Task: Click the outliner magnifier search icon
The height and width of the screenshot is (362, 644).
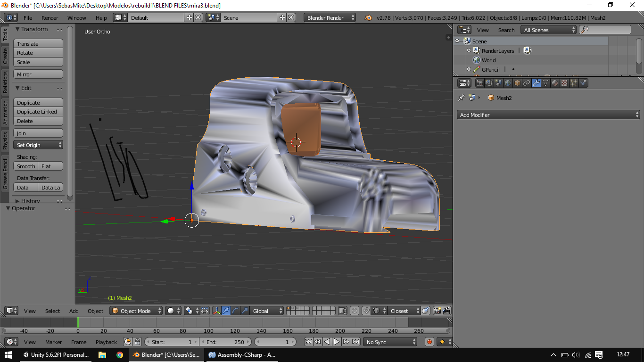Action: [x=585, y=30]
